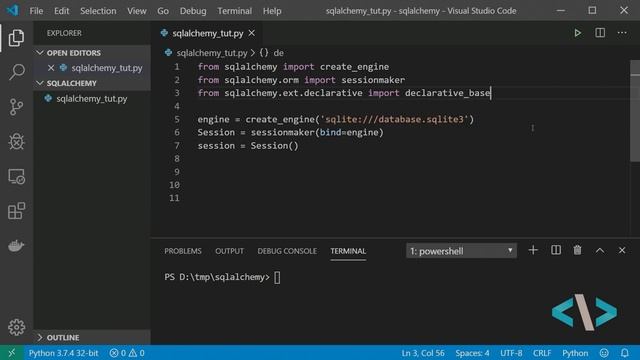Maximize the panel with up chevron
This screenshot has height=360, width=640.
click(600, 250)
